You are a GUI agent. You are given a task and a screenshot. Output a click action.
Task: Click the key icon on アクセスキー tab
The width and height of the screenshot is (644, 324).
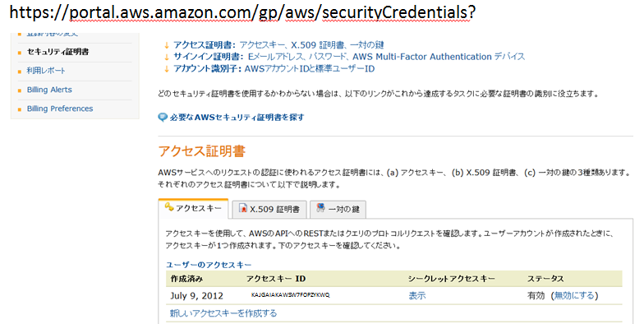point(169,207)
